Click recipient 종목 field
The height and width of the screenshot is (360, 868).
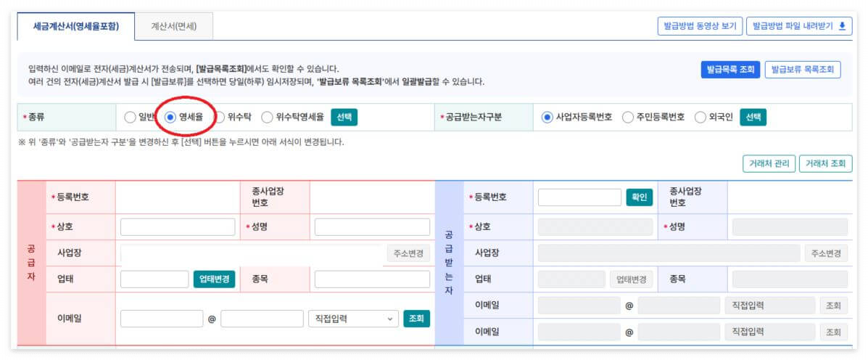tap(790, 279)
